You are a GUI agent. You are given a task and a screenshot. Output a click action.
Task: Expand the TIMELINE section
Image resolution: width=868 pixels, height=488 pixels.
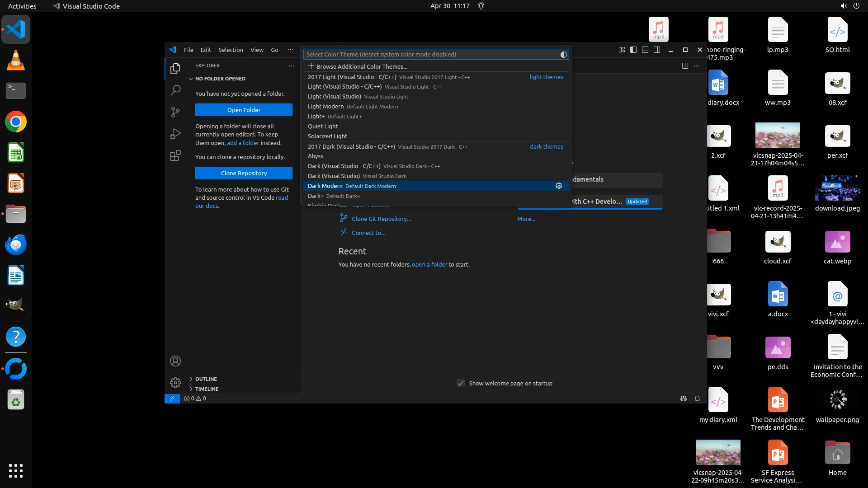[x=207, y=389]
